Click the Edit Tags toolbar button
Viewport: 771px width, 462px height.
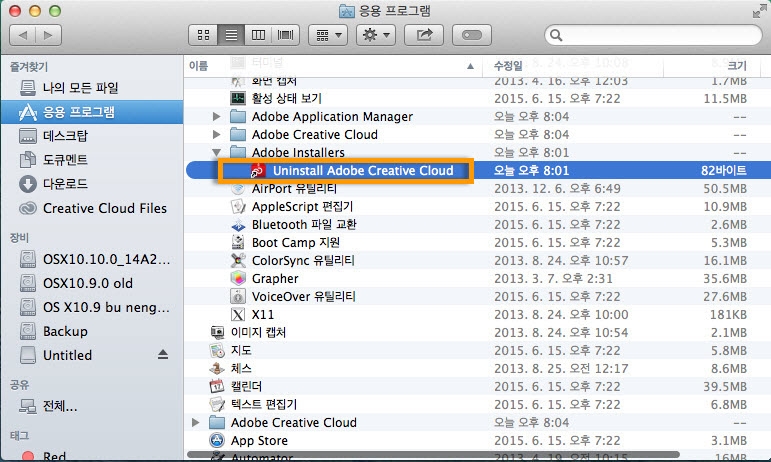pos(472,35)
